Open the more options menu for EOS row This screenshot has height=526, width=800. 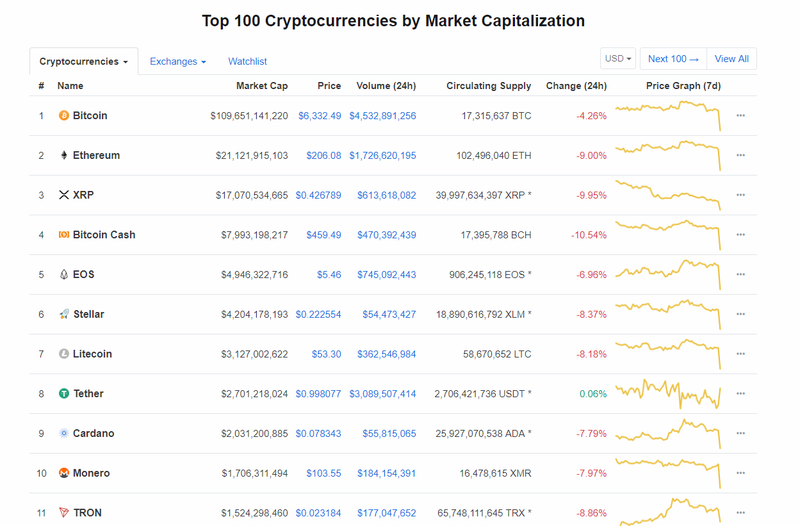[x=740, y=274]
